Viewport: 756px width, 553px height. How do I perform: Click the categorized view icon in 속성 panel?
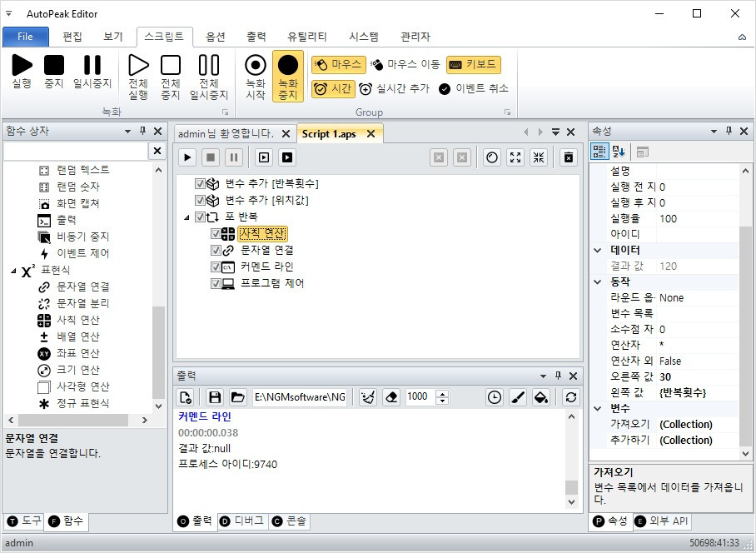599,152
